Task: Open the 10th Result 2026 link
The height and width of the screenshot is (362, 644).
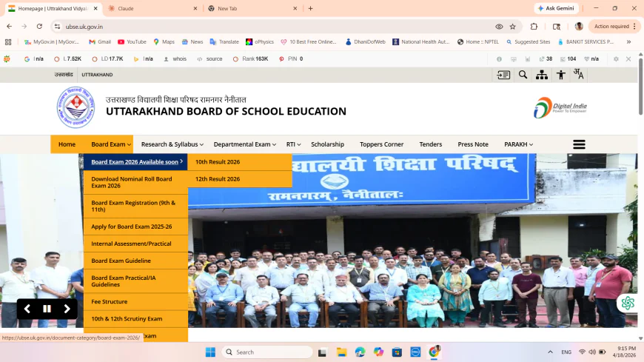Action: coord(218,162)
